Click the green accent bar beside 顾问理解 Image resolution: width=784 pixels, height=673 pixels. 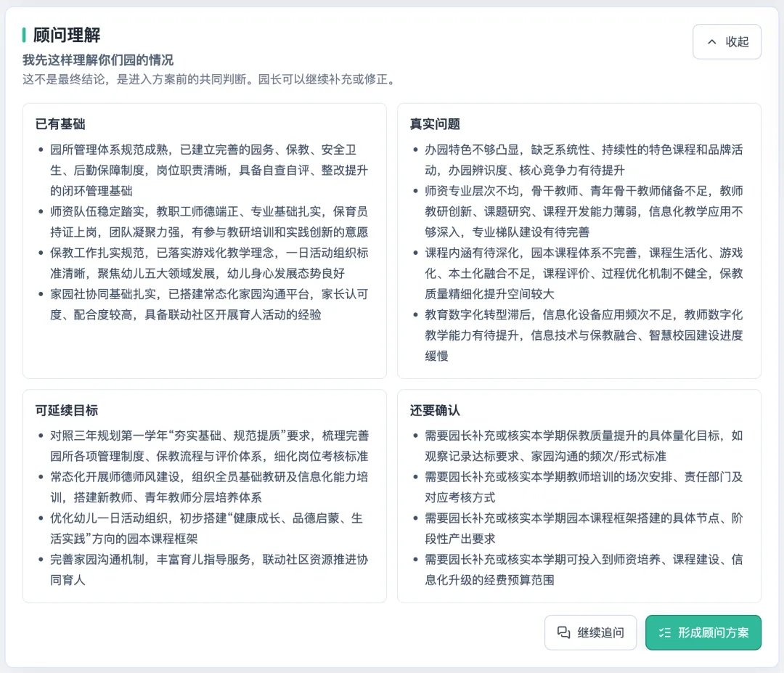pos(24,35)
